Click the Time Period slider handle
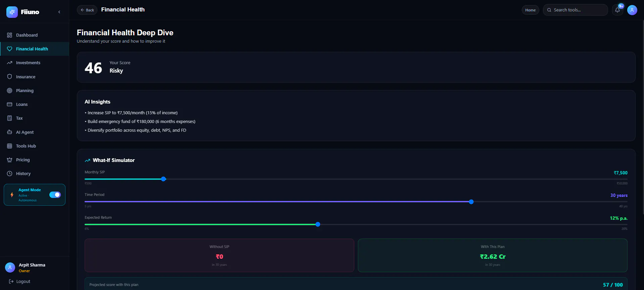 click(x=471, y=202)
